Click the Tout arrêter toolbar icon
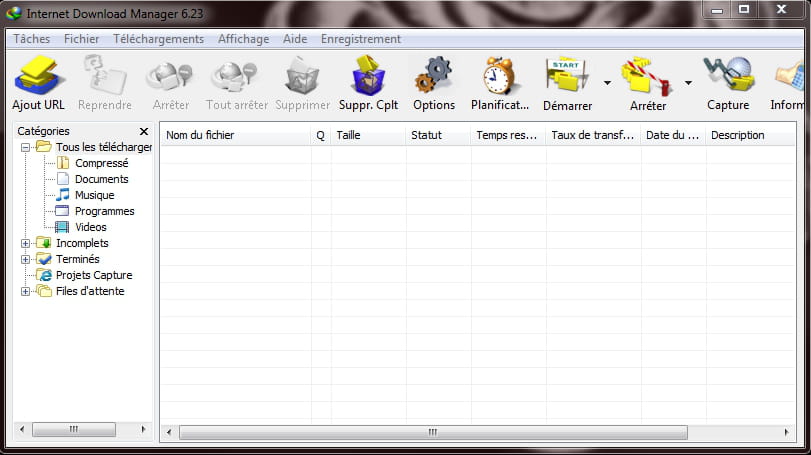 click(x=235, y=77)
